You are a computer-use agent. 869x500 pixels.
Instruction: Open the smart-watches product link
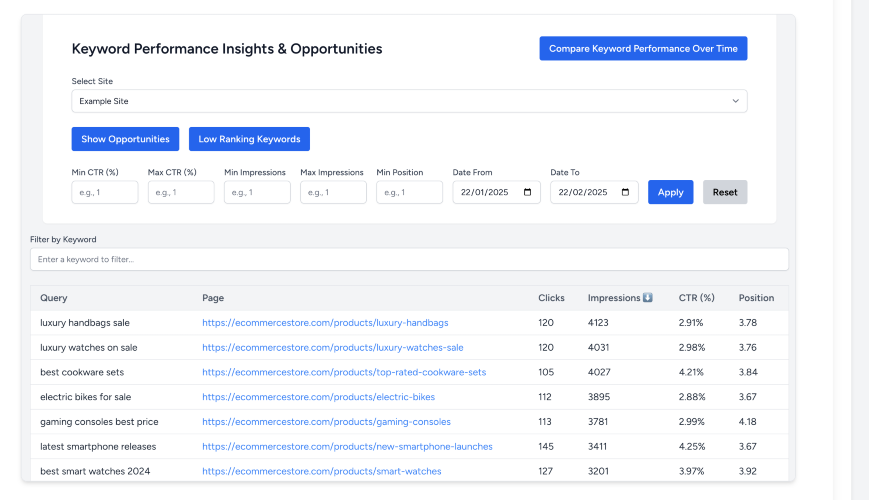(321, 471)
